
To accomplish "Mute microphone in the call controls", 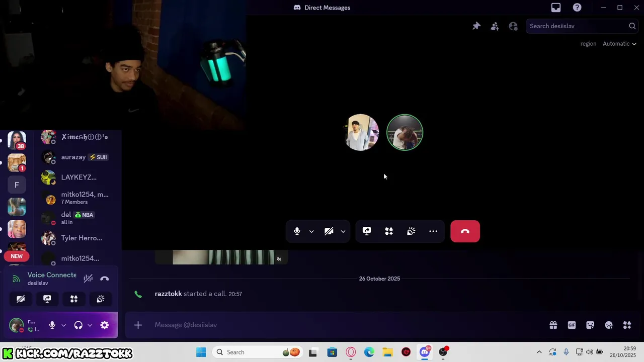I will tap(297, 231).
